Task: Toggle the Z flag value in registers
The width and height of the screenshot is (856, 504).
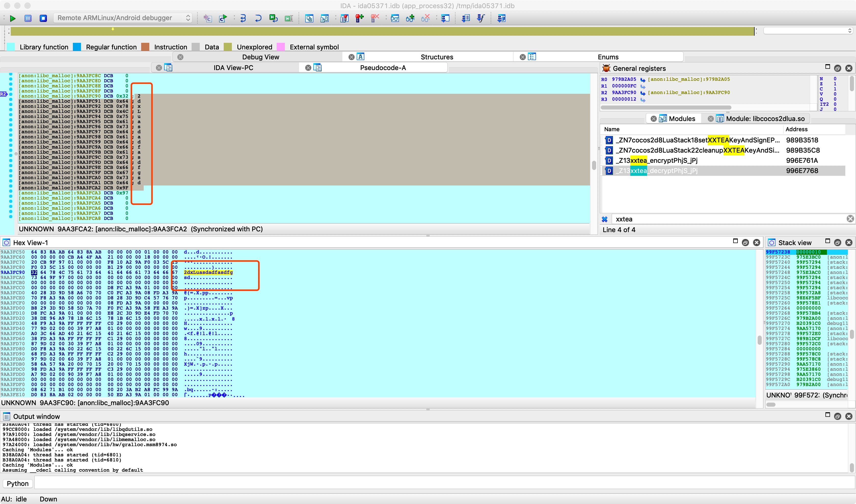Action: coord(835,84)
